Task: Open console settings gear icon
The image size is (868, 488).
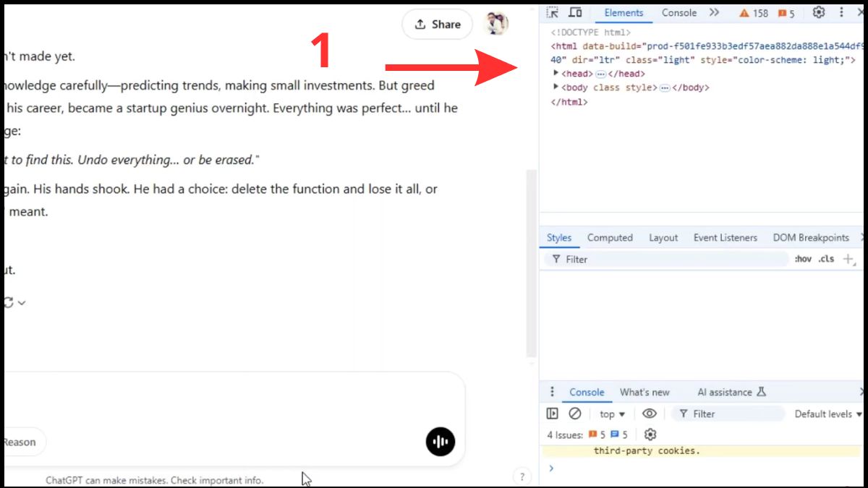Action: 650,435
